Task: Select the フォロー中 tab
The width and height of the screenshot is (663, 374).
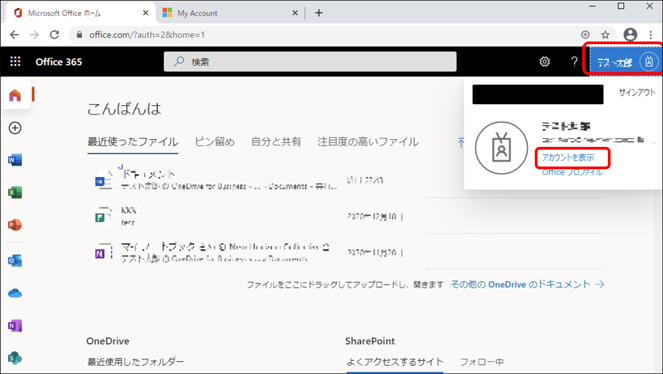Action: point(482,362)
